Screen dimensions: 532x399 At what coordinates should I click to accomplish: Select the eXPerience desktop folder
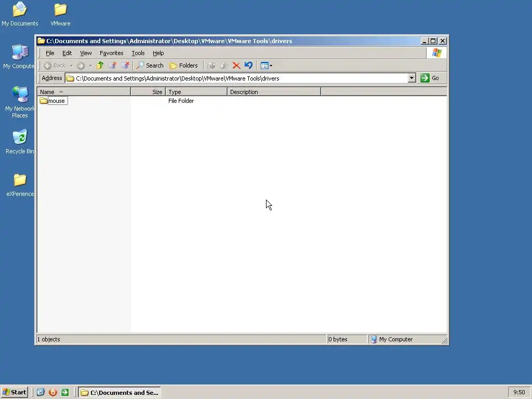20,185
